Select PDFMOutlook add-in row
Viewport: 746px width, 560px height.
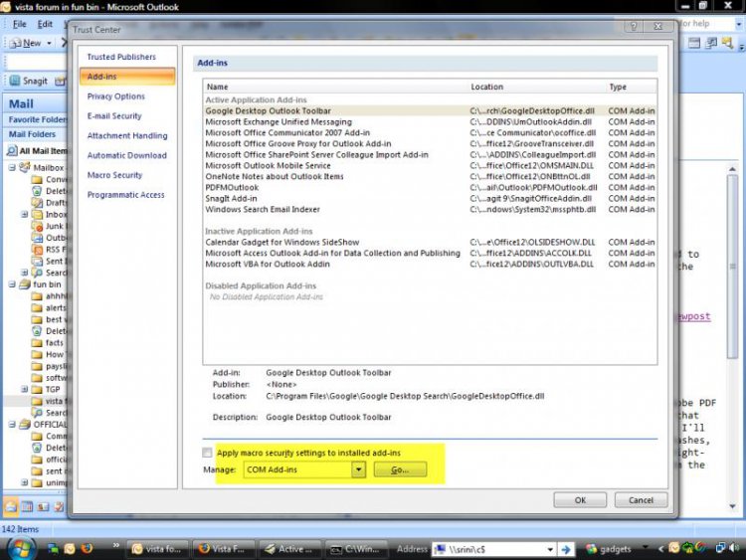click(x=430, y=187)
